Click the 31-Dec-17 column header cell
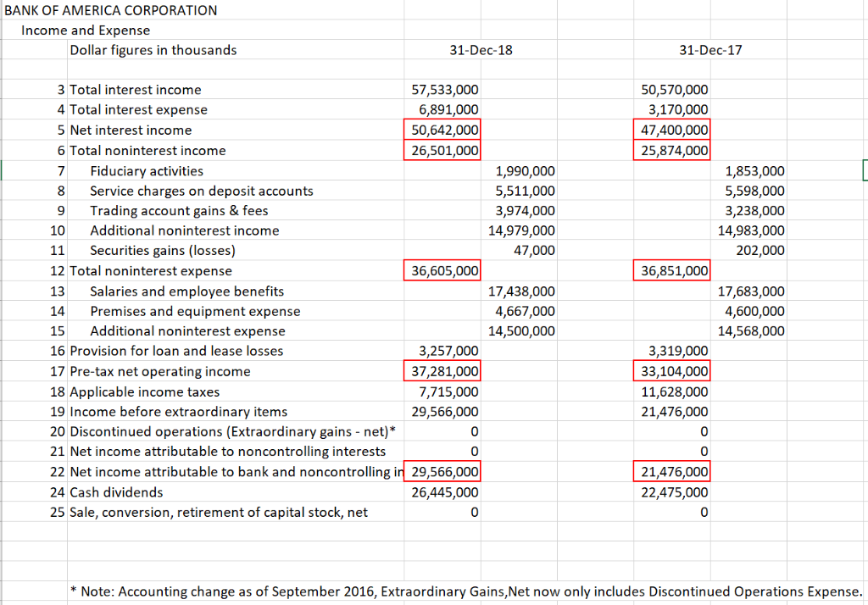Screen dimensions: 868x605 tap(709, 49)
